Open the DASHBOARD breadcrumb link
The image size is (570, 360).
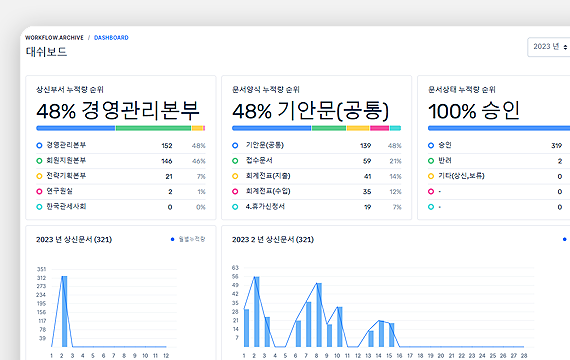pyautogui.click(x=111, y=37)
